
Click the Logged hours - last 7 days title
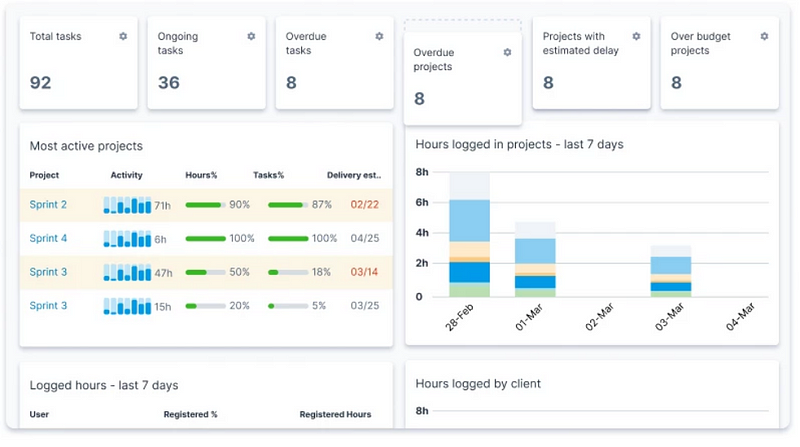click(104, 385)
